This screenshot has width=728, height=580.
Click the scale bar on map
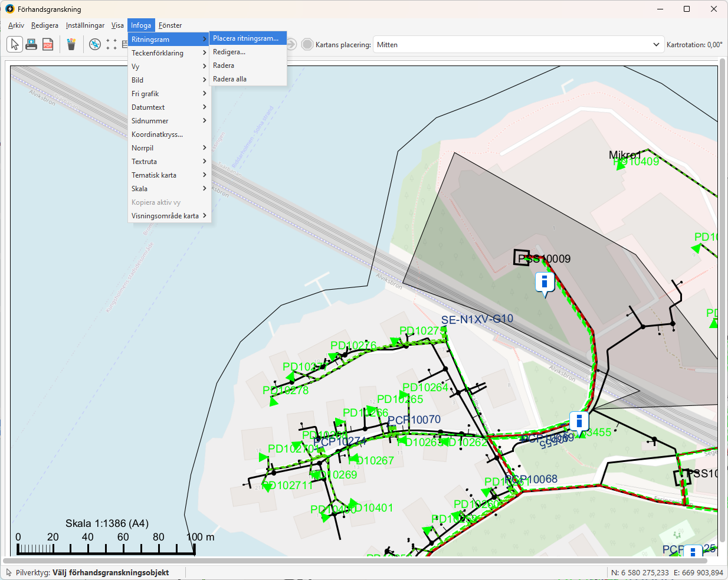[106, 549]
